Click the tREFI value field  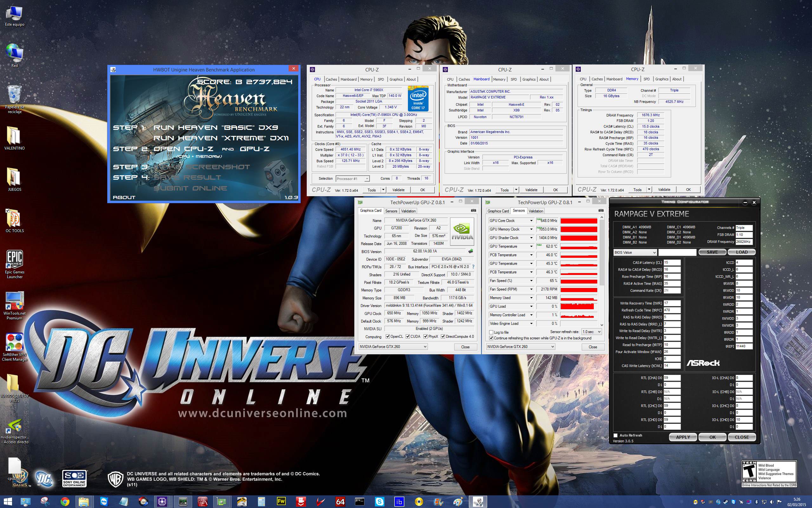point(744,346)
